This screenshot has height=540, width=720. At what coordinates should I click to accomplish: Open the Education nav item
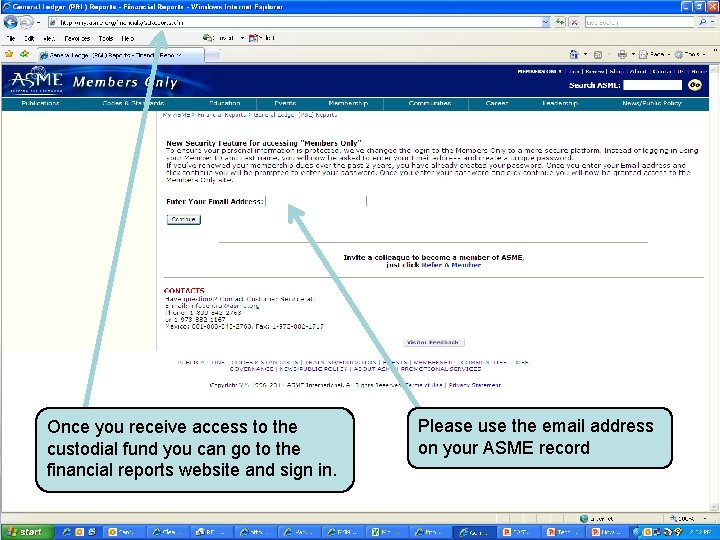pos(225,103)
